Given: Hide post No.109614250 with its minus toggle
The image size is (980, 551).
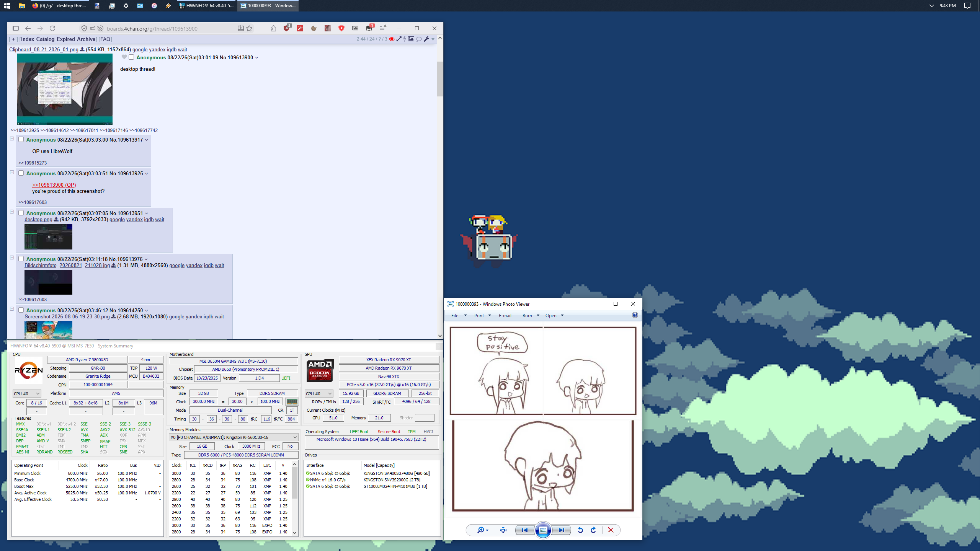Looking at the screenshot, I should (x=12, y=309).
